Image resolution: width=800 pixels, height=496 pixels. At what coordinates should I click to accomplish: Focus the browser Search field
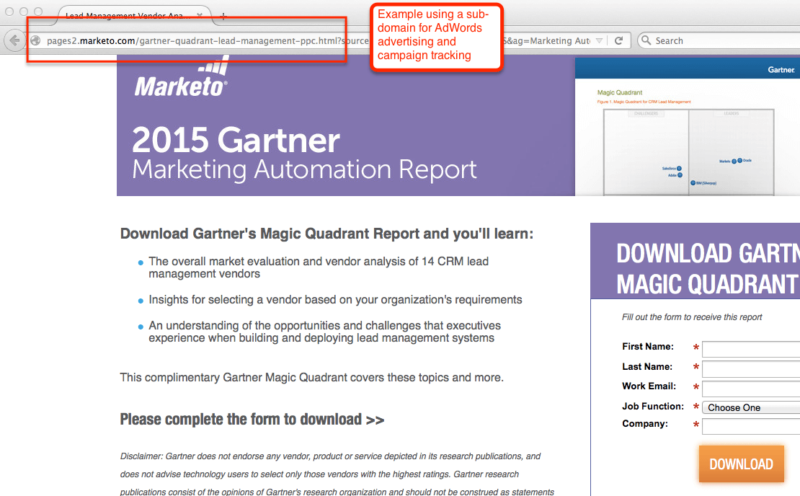click(x=719, y=40)
